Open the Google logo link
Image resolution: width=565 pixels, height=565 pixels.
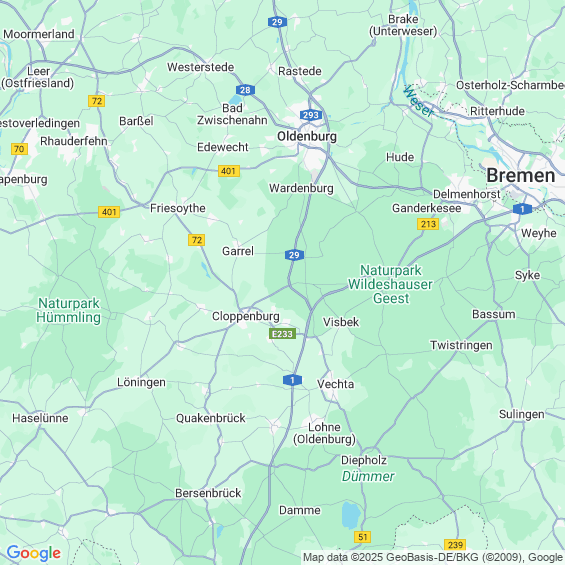34,553
